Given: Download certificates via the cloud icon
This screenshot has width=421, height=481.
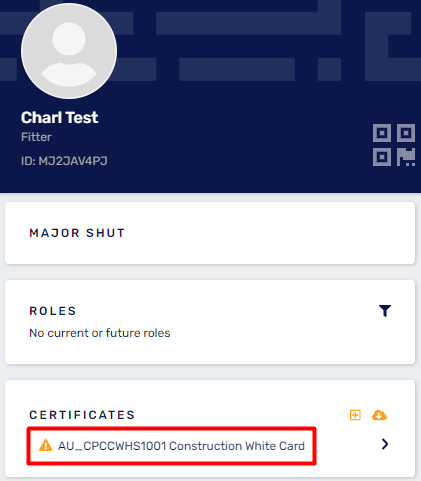Looking at the screenshot, I should point(379,415).
